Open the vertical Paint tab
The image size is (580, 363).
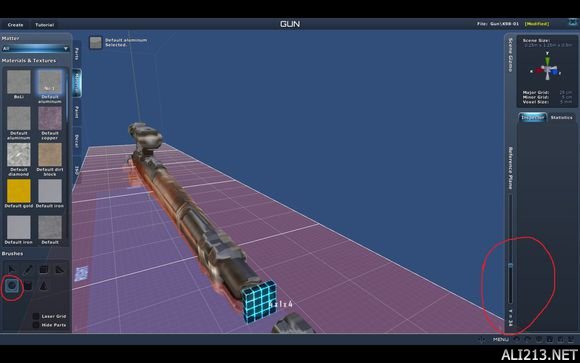pos(77,112)
